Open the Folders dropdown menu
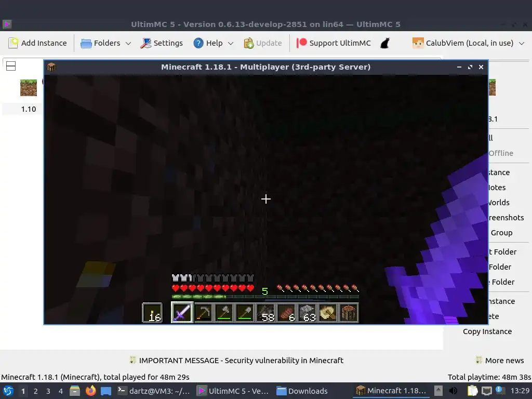Viewport: 532px width, 399px height. [105, 43]
